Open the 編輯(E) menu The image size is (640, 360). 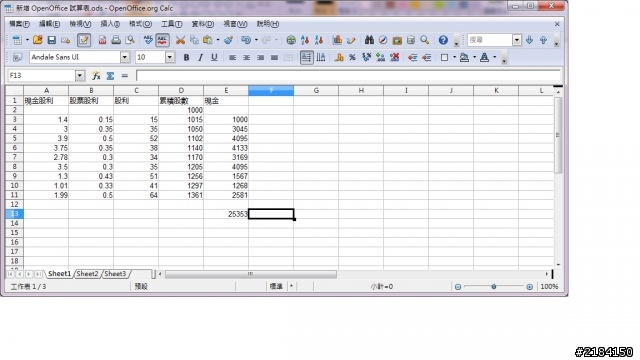tap(49, 24)
